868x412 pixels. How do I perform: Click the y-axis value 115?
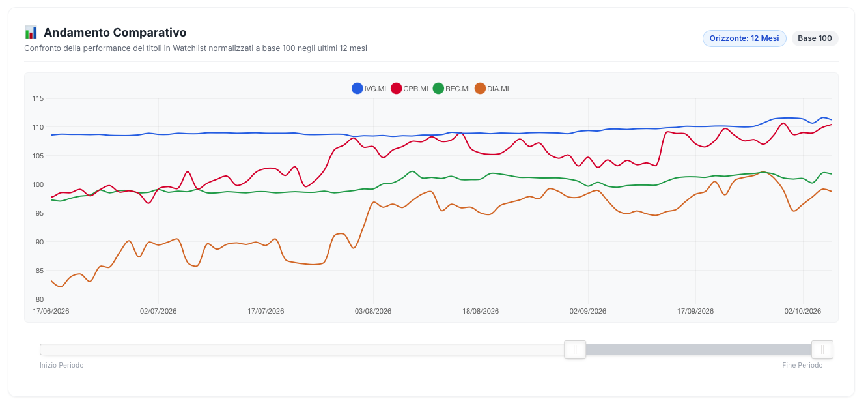[38, 98]
